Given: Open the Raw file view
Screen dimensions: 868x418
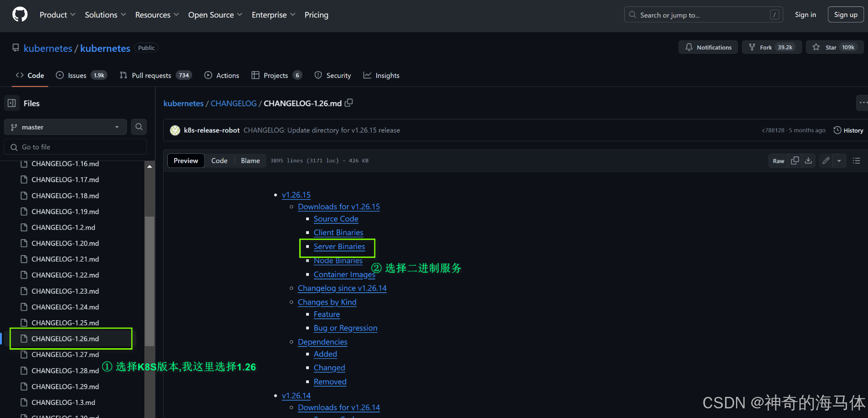Looking at the screenshot, I should tap(778, 161).
